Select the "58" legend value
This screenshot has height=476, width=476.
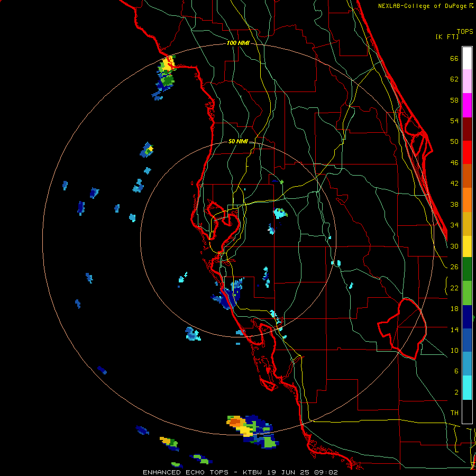point(454,100)
